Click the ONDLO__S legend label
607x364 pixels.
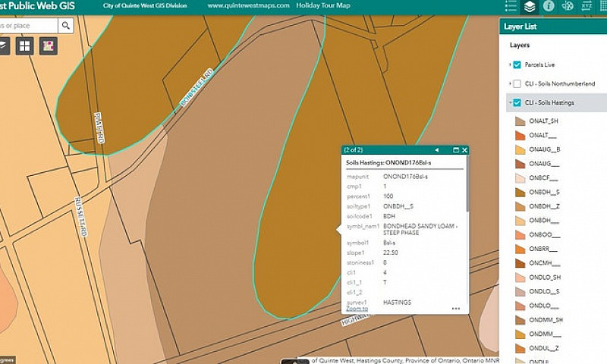[x=544, y=291]
